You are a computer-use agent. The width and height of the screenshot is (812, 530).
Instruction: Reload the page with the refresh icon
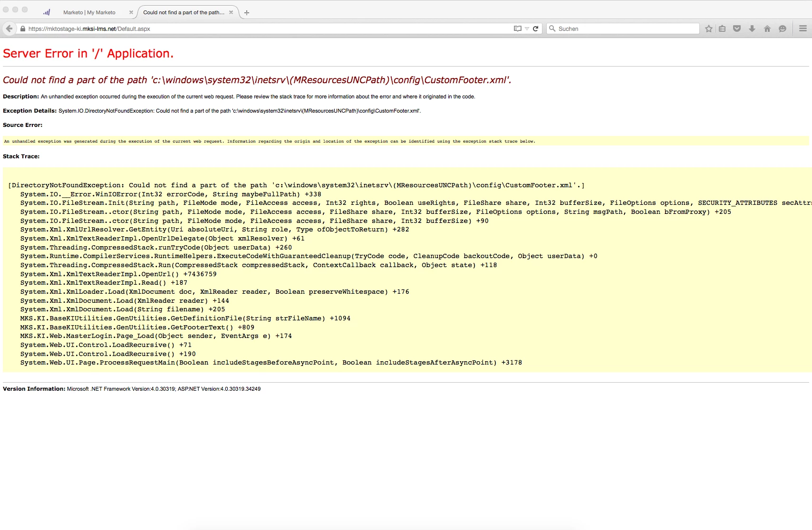point(535,29)
